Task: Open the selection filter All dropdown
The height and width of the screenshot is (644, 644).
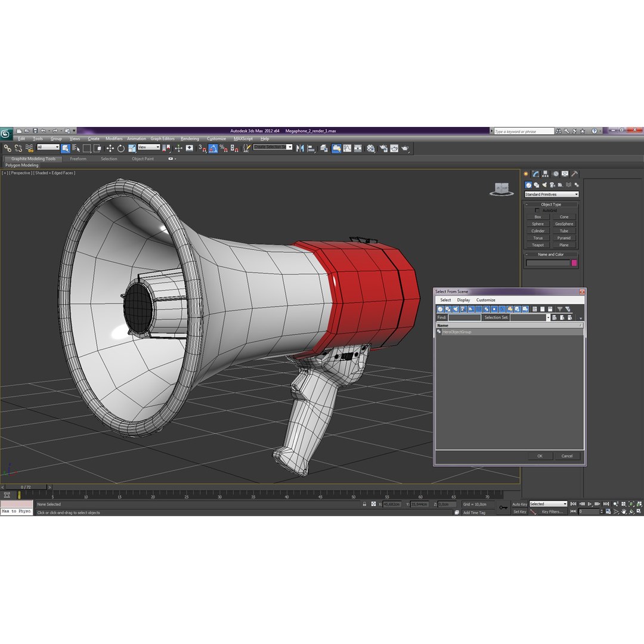Action: [x=48, y=147]
